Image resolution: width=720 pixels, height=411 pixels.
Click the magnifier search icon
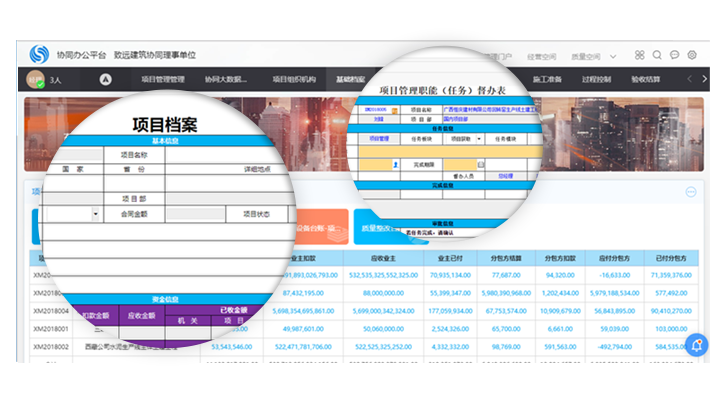[x=657, y=55]
